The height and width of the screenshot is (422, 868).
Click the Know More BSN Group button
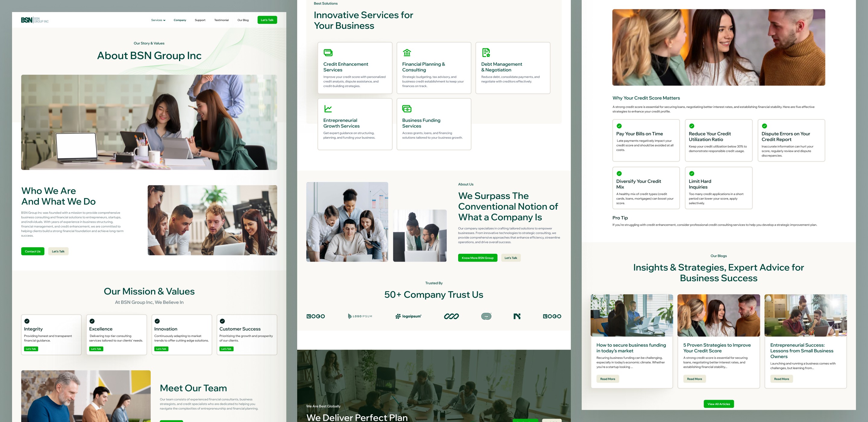tap(477, 258)
